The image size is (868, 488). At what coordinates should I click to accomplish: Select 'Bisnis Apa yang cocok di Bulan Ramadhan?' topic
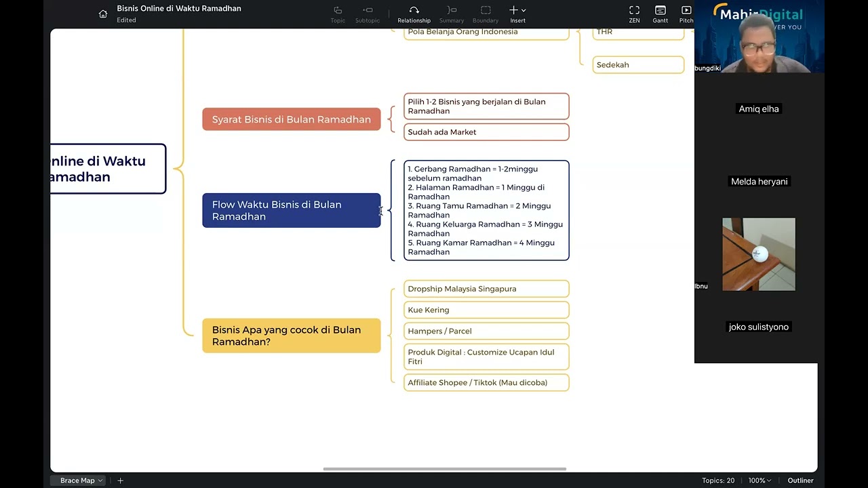(292, 335)
